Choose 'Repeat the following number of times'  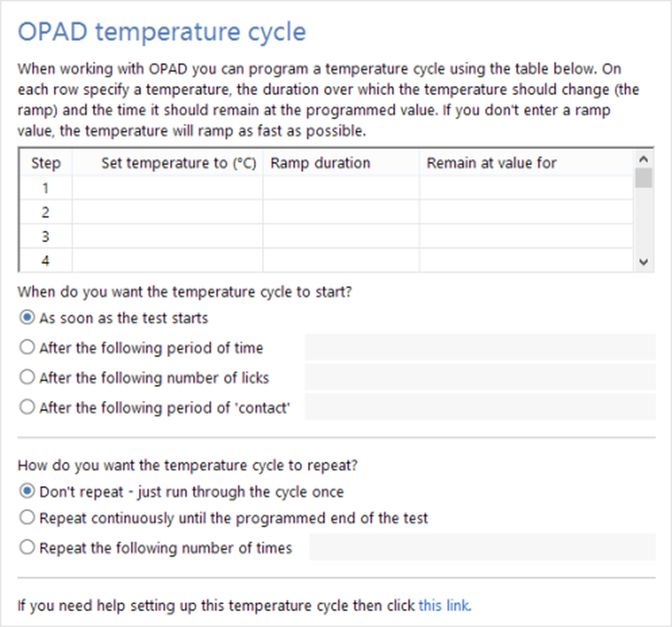pos(27,547)
